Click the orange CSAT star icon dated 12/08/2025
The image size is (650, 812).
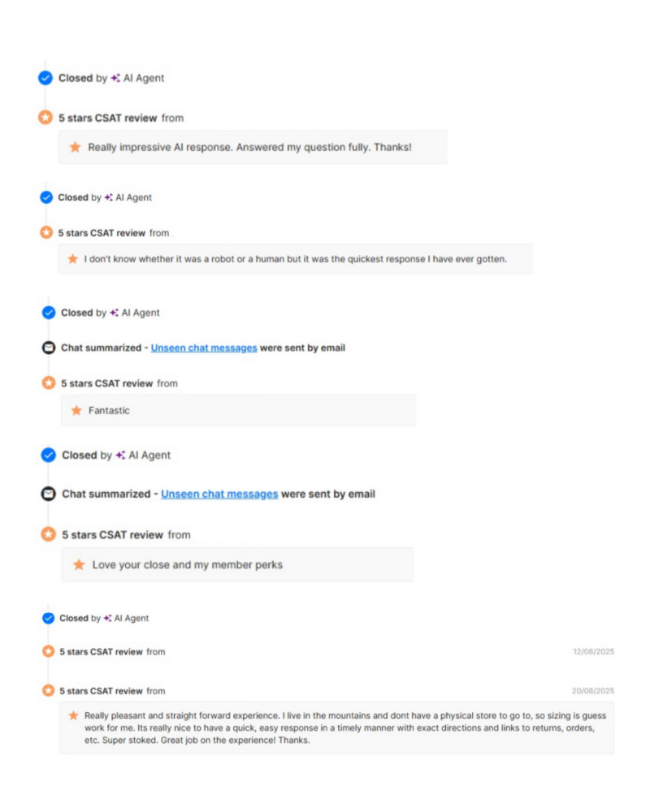[48, 651]
